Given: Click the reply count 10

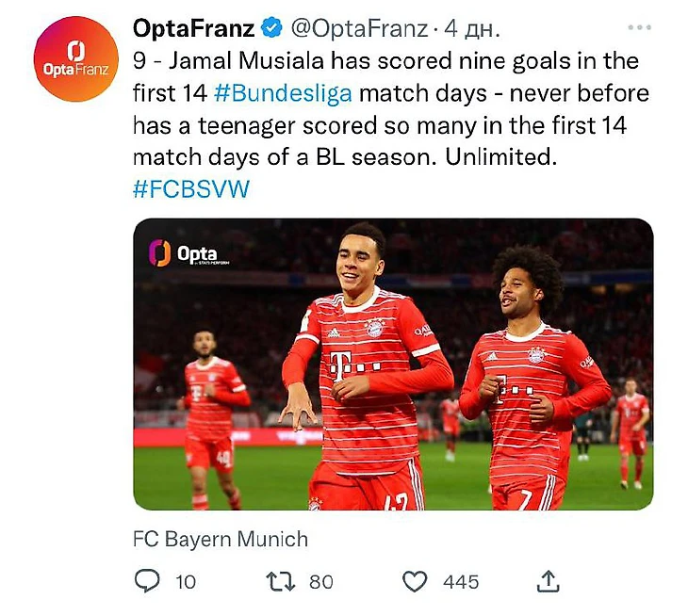Looking at the screenshot, I should coord(186,582).
